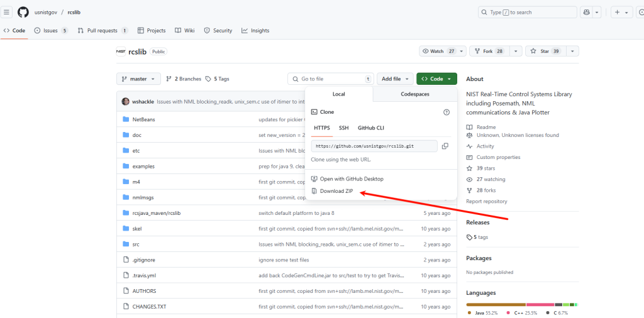Toggle the green Code button

point(436,79)
